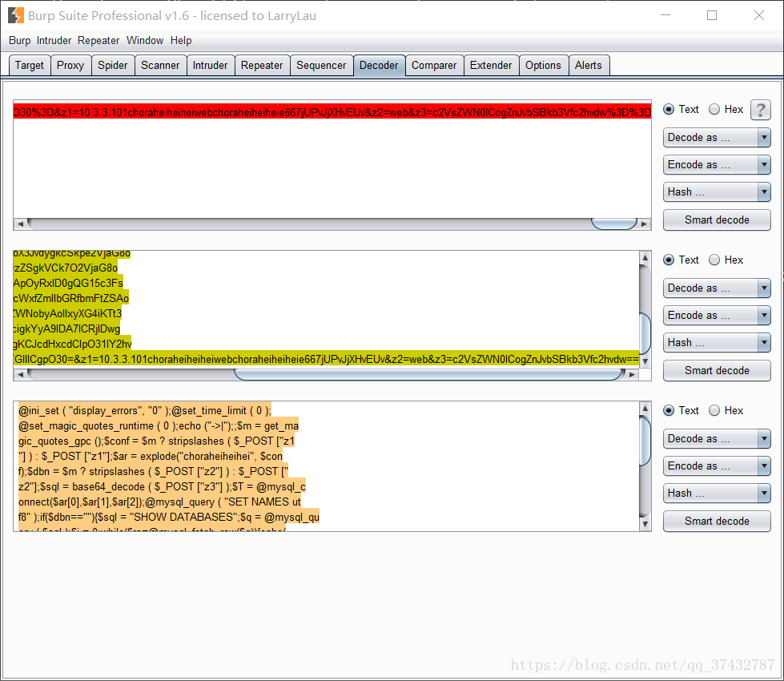Open Encode as dropdown in first panel
The image size is (784, 681).
click(717, 164)
